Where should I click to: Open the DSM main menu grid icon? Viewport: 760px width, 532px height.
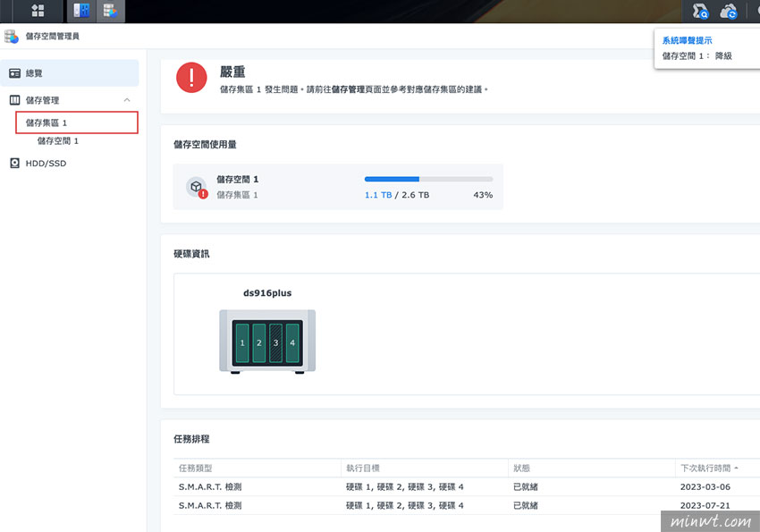38,11
